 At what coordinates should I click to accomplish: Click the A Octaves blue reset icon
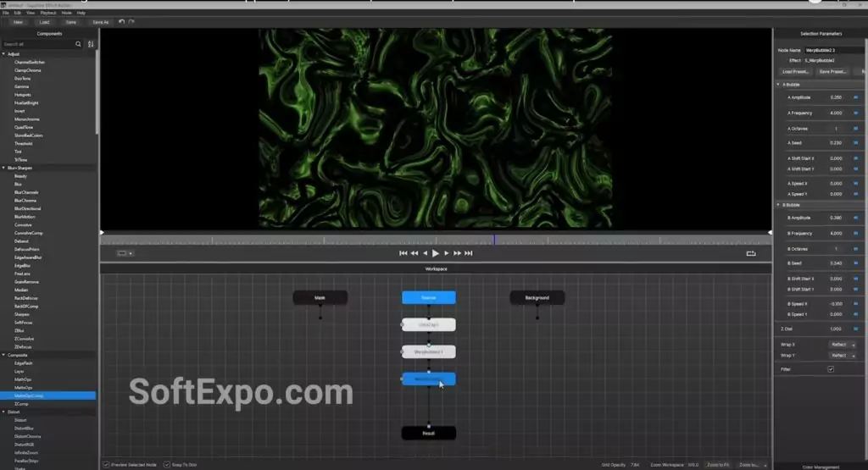[x=855, y=129]
